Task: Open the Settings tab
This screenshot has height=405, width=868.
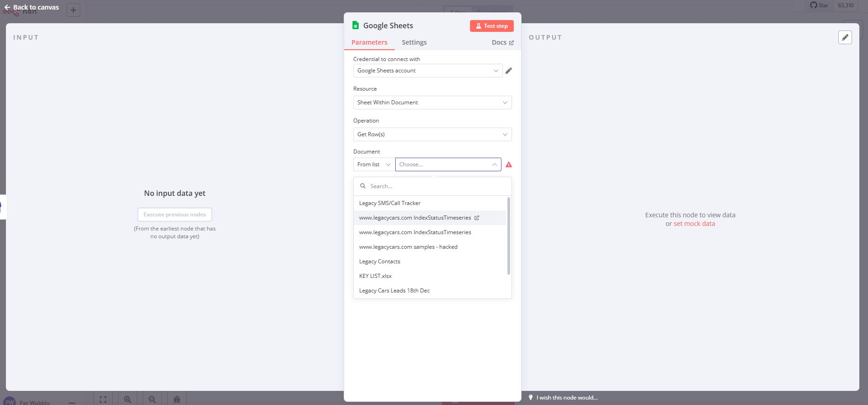Action: pyautogui.click(x=414, y=42)
